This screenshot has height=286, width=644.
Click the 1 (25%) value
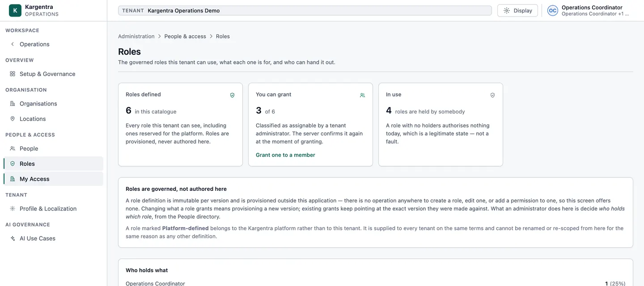pyautogui.click(x=615, y=283)
